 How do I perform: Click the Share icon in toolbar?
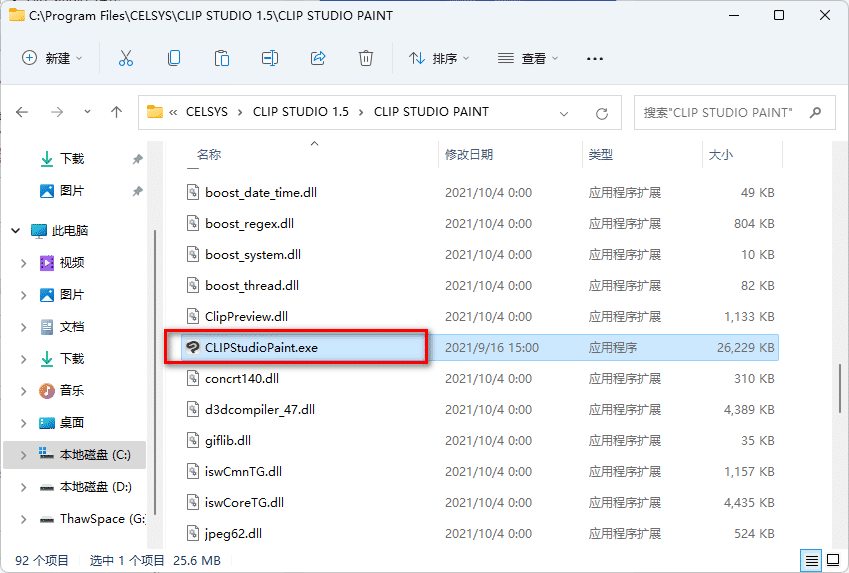pos(318,58)
